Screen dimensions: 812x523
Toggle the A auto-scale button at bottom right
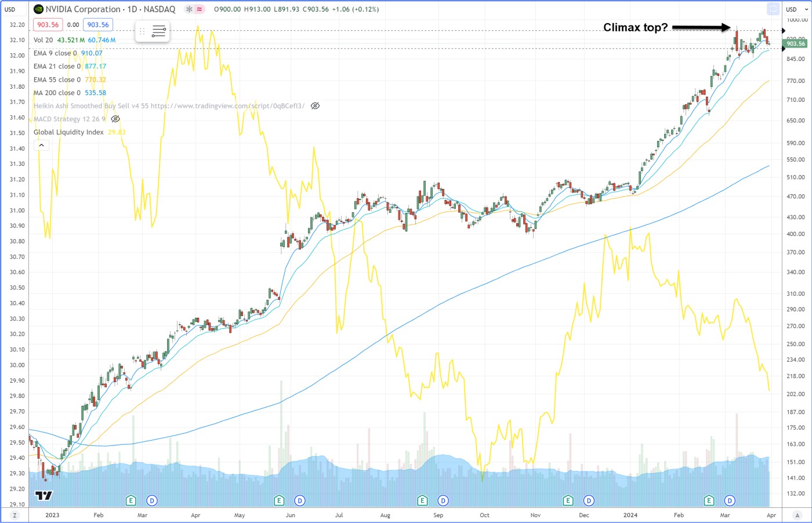pyautogui.click(x=797, y=515)
